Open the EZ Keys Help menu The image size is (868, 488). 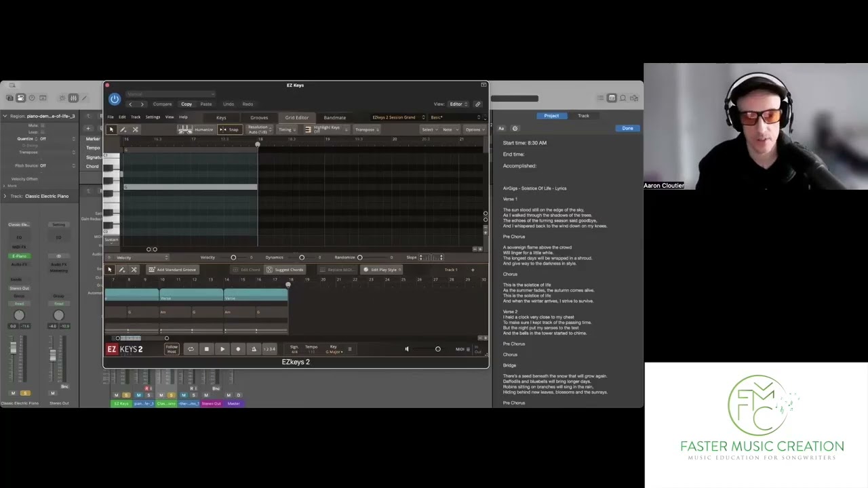(x=183, y=117)
